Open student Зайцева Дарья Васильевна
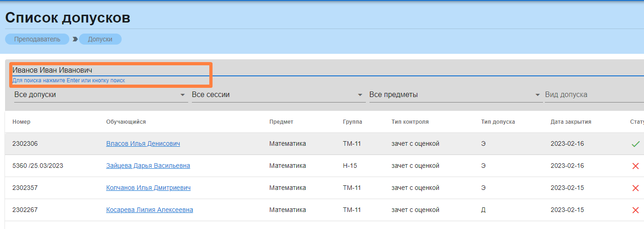The height and width of the screenshot is (229, 644). click(148, 166)
